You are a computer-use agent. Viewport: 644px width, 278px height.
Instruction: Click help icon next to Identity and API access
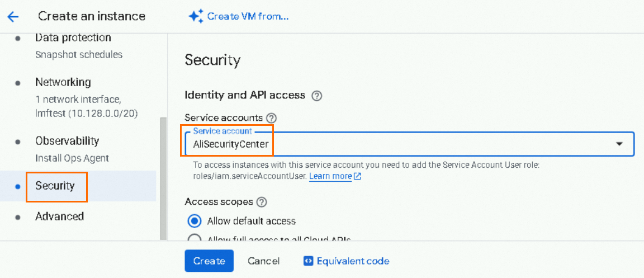pyautogui.click(x=316, y=96)
